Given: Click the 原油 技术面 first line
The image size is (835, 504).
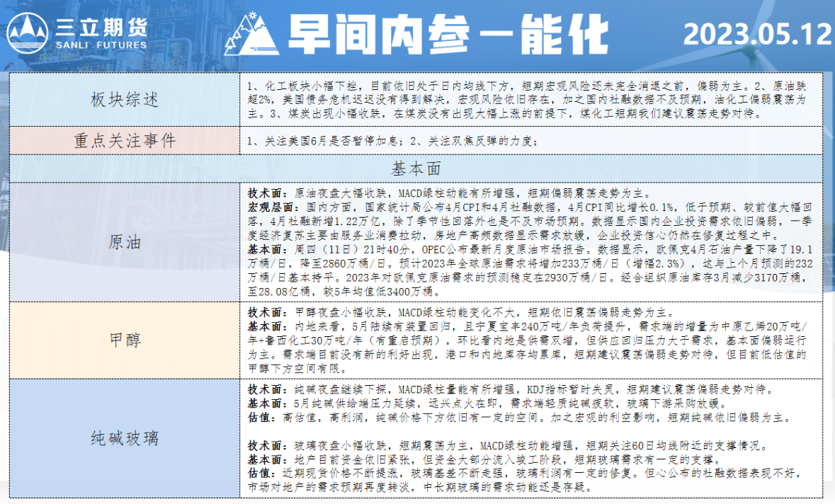Looking at the screenshot, I should point(453,193).
